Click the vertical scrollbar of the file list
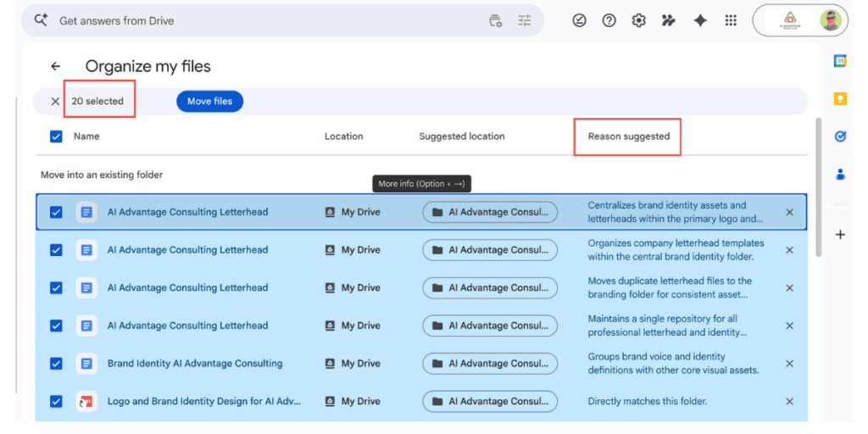Viewport: 868px width, 434px height. click(819, 187)
